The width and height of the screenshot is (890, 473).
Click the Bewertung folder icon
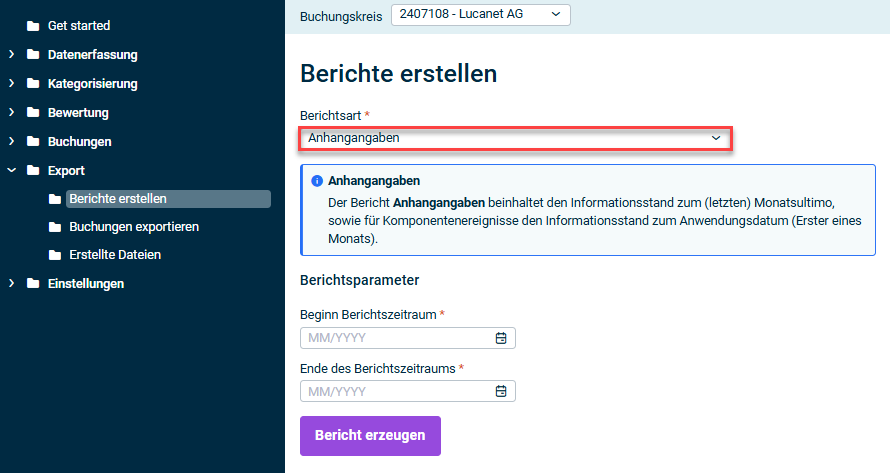click(33, 112)
